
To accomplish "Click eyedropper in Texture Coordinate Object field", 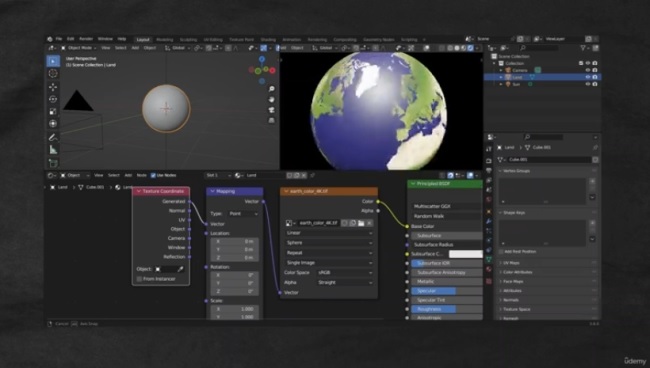I will pyautogui.click(x=180, y=269).
